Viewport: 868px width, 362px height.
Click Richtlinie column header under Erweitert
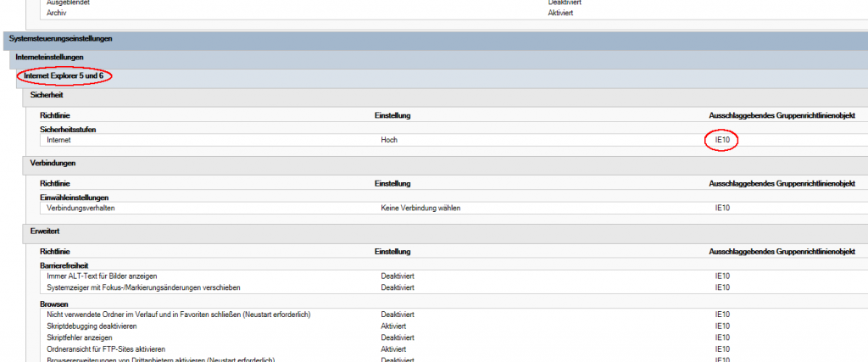pyautogui.click(x=55, y=252)
